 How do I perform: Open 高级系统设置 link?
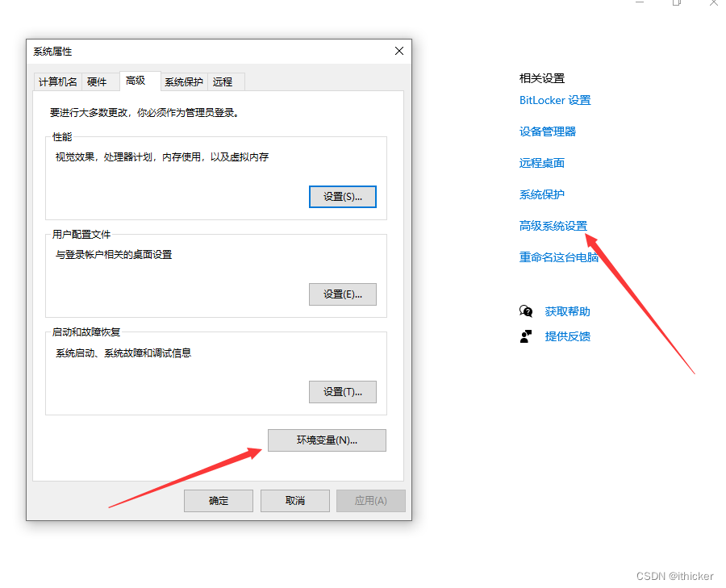coord(553,225)
